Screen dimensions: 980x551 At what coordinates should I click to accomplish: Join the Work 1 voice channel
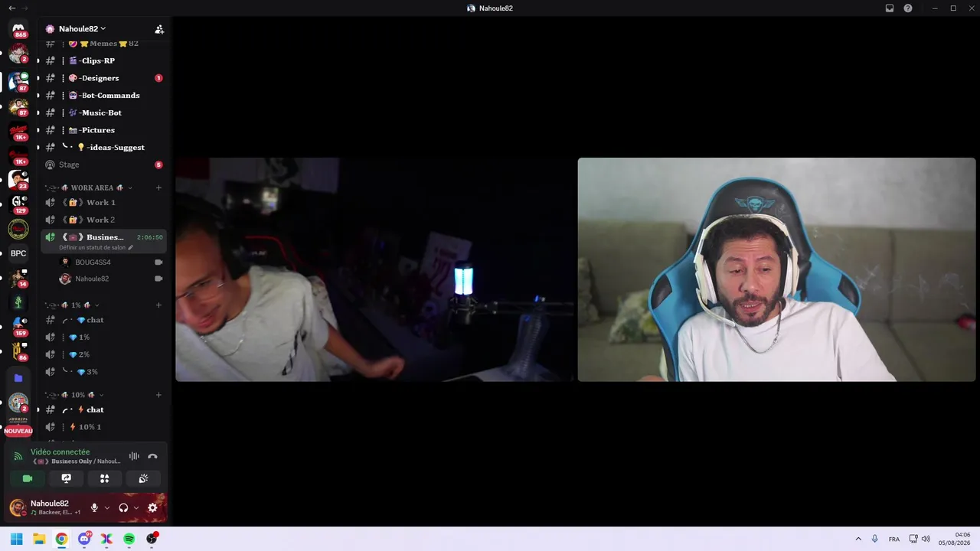point(103,203)
